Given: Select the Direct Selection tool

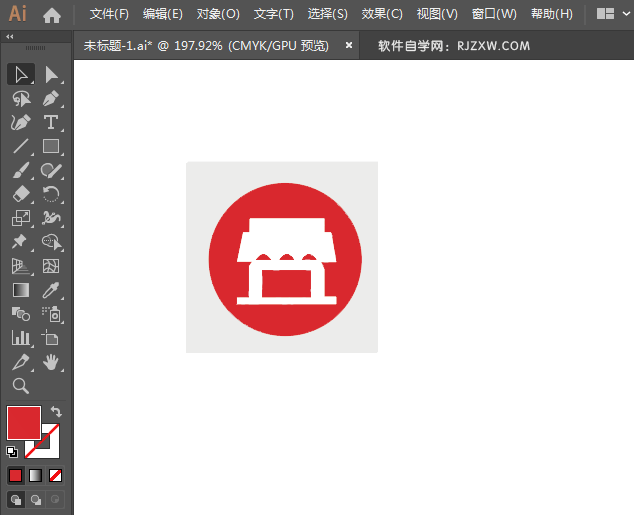Looking at the screenshot, I should click(51, 75).
